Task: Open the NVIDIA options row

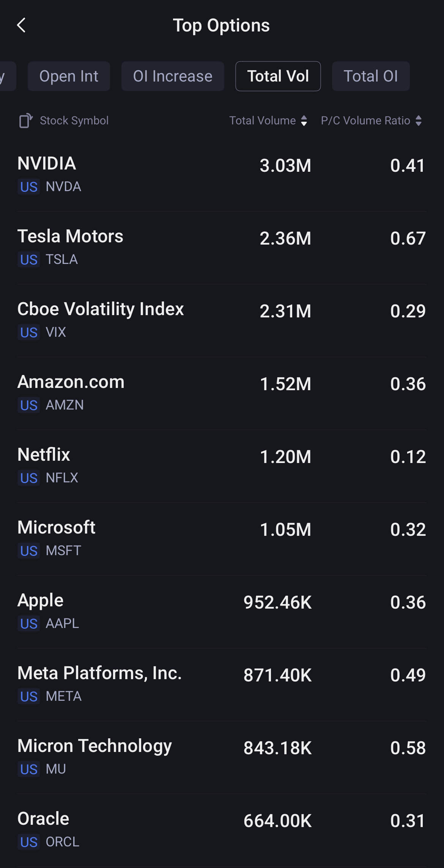Action: coord(222,174)
